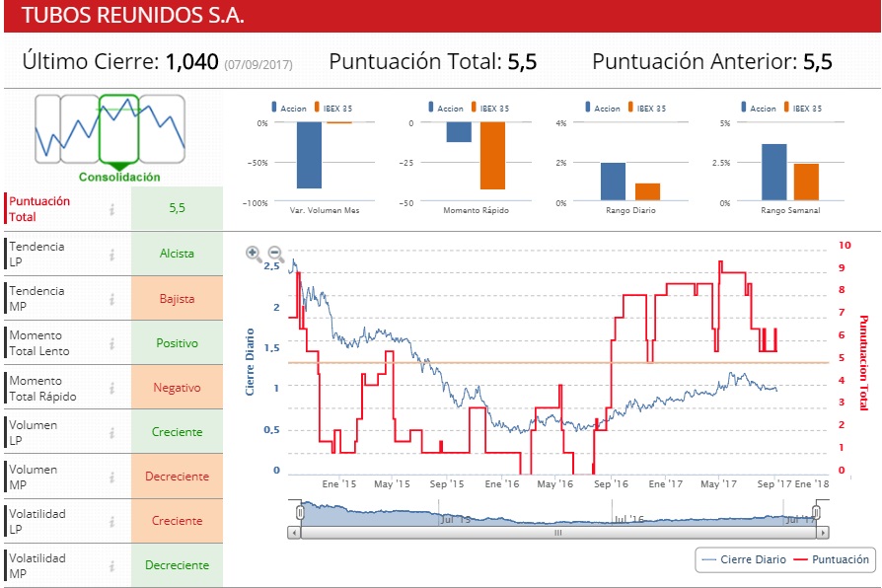Open info icon for Volumen LP
Image resolution: width=882 pixels, height=588 pixels.
pos(111,432)
